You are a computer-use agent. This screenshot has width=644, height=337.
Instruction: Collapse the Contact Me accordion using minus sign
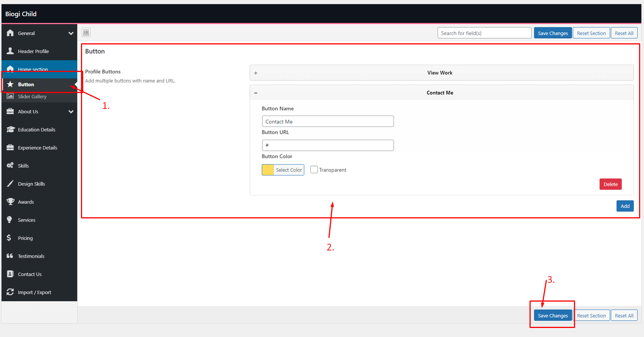coord(256,93)
